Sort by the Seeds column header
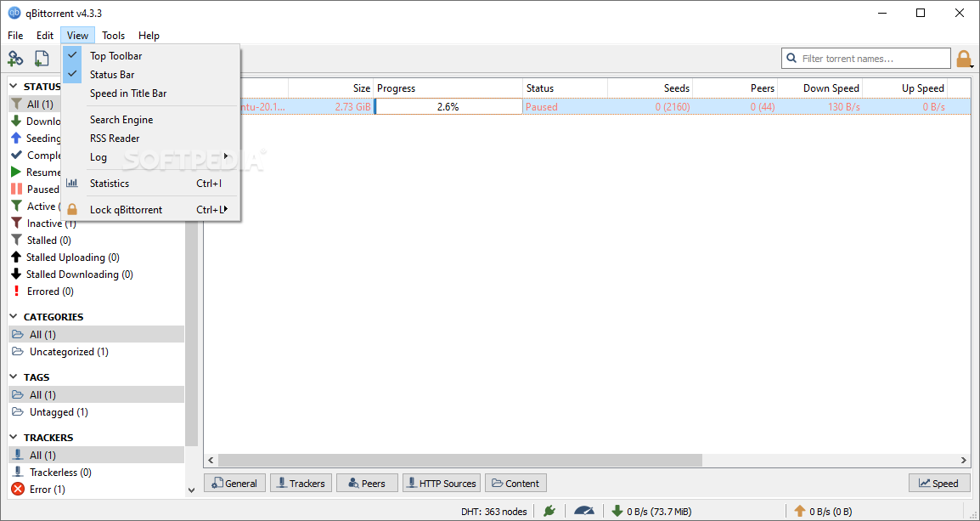The height and width of the screenshot is (521, 980). pos(650,88)
